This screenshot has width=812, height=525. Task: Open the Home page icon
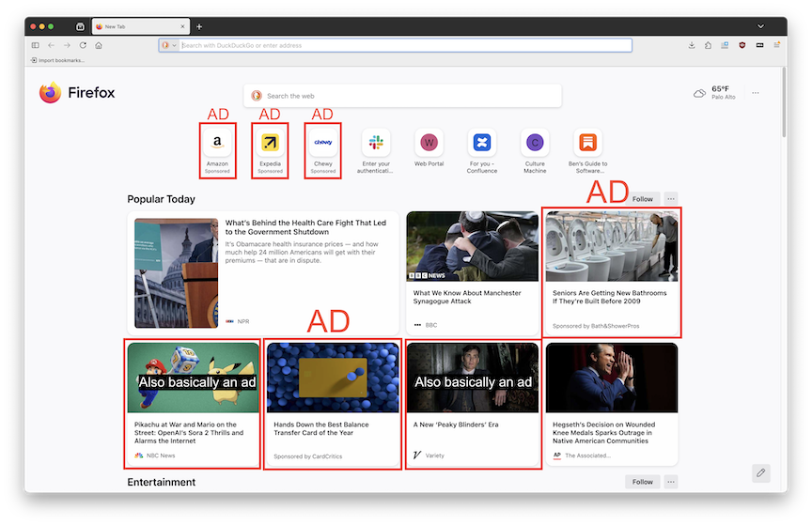click(99, 45)
